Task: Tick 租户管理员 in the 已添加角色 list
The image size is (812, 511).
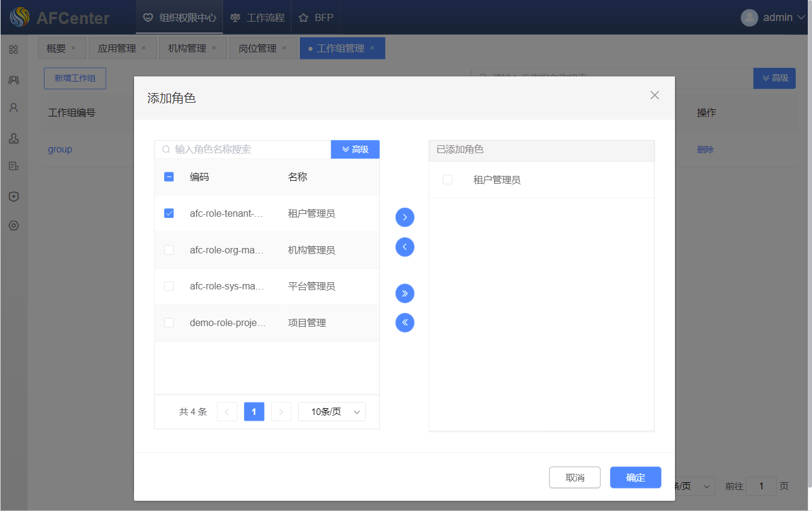Action: pyautogui.click(x=447, y=180)
